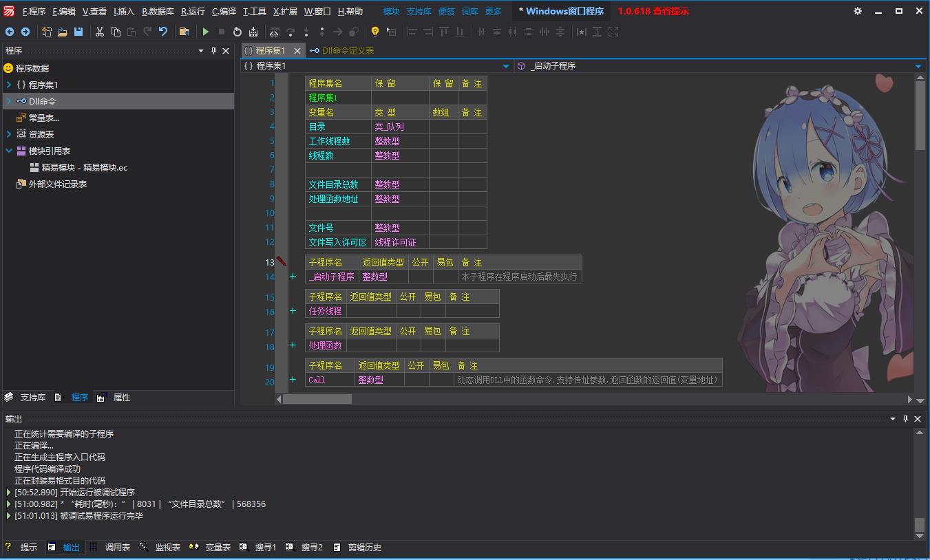Expand the 程序集1 tree node arrow
930x560 pixels.
[8, 85]
